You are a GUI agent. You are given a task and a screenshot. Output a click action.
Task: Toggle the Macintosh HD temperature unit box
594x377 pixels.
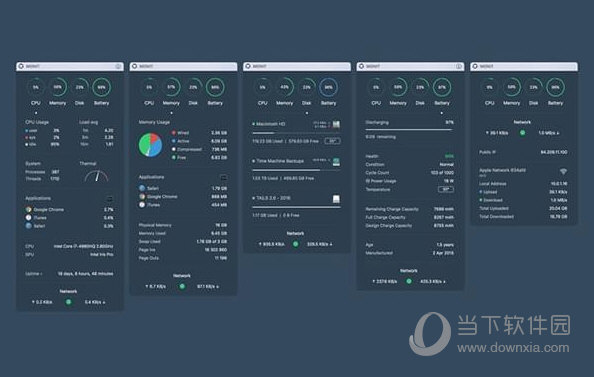click(x=332, y=141)
